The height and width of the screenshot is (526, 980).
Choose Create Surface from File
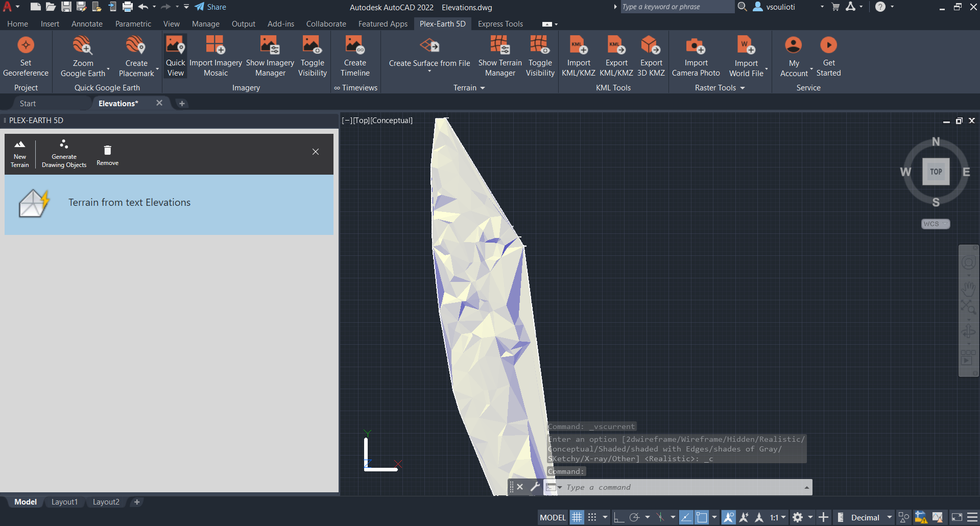click(429, 53)
